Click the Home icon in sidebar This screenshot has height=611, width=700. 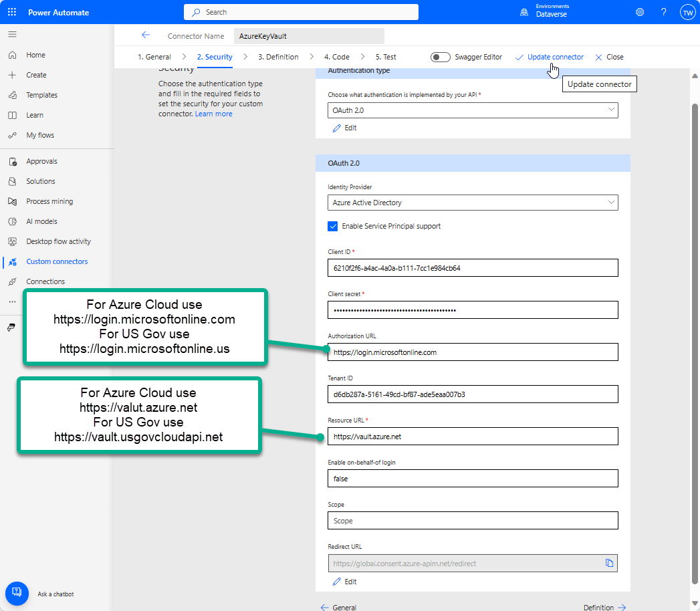[13, 55]
